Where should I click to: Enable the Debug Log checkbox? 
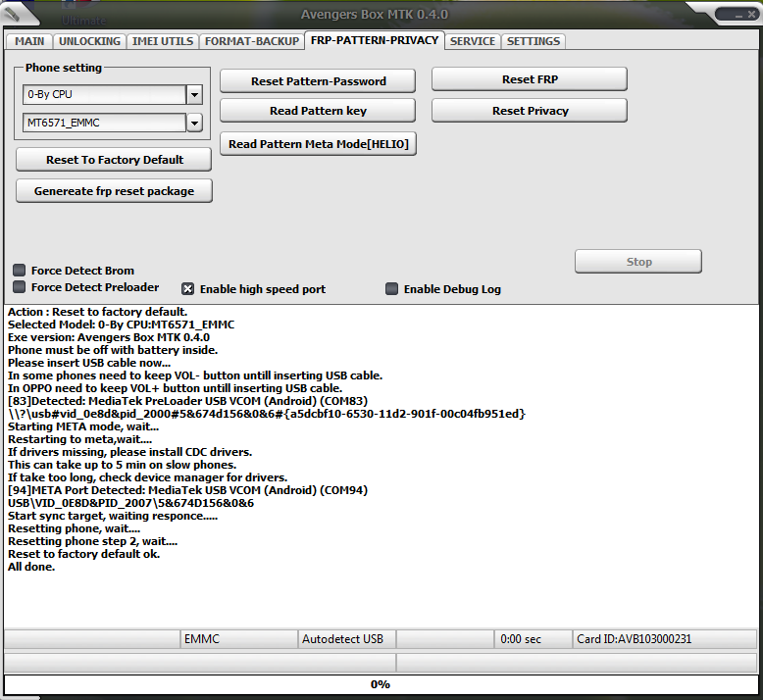(x=391, y=289)
